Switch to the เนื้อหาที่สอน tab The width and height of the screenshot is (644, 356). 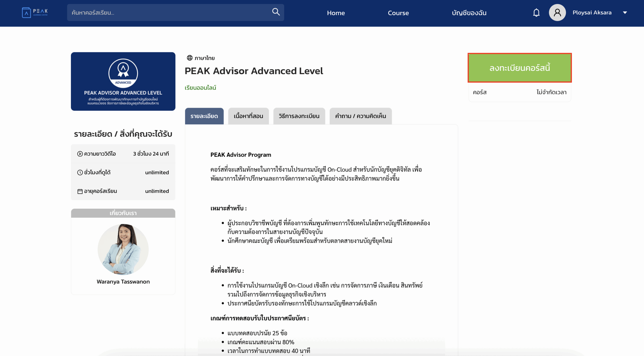coord(248,116)
